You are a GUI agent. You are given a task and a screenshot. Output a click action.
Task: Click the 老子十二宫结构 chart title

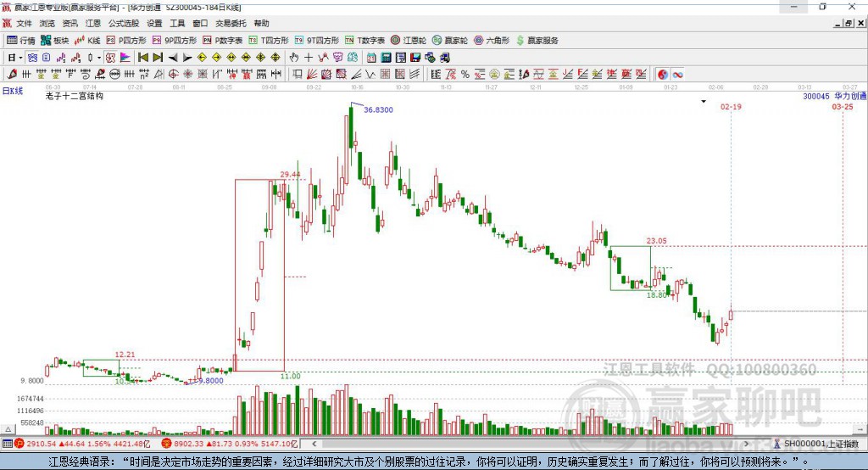[x=75, y=96]
